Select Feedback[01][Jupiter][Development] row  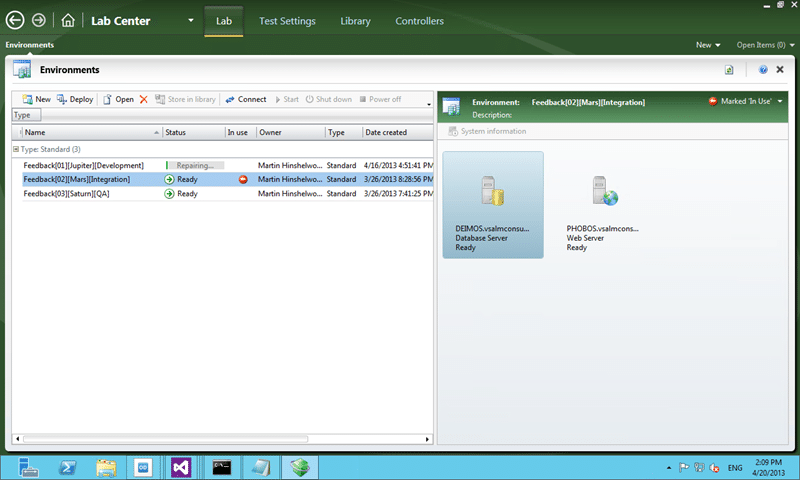[x=228, y=165]
